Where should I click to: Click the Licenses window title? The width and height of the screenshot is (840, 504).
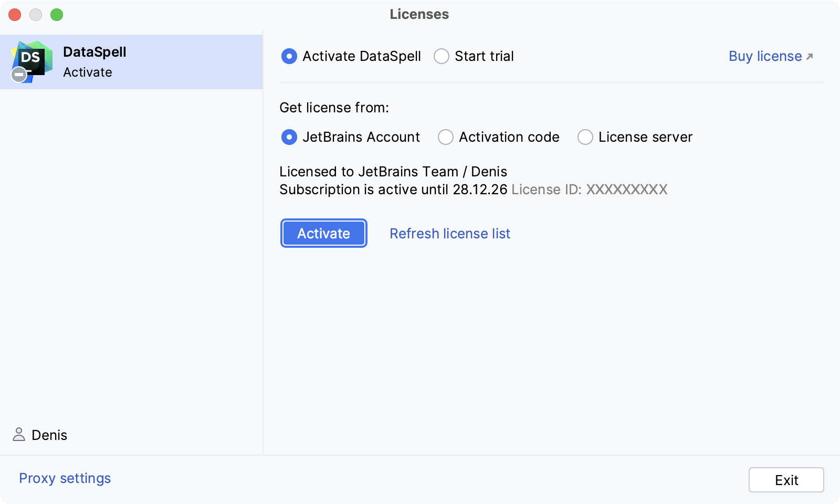point(419,14)
